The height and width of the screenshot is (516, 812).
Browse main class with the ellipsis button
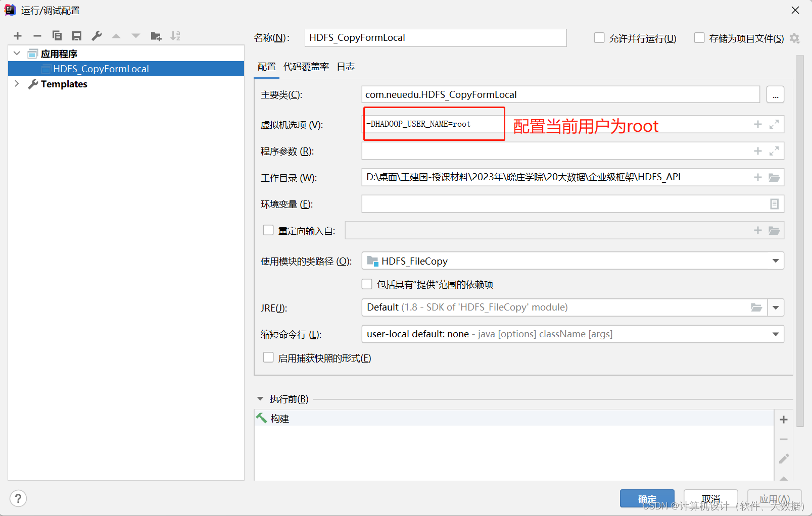click(775, 95)
